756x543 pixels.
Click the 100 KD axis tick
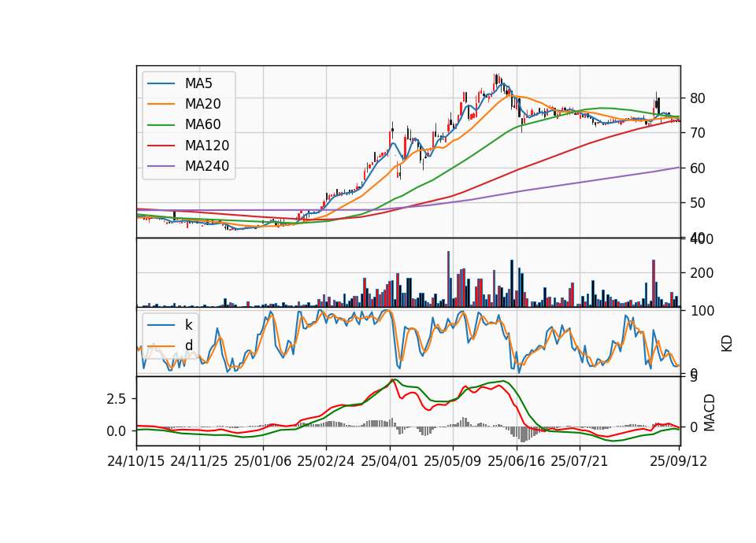coord(702,311)
